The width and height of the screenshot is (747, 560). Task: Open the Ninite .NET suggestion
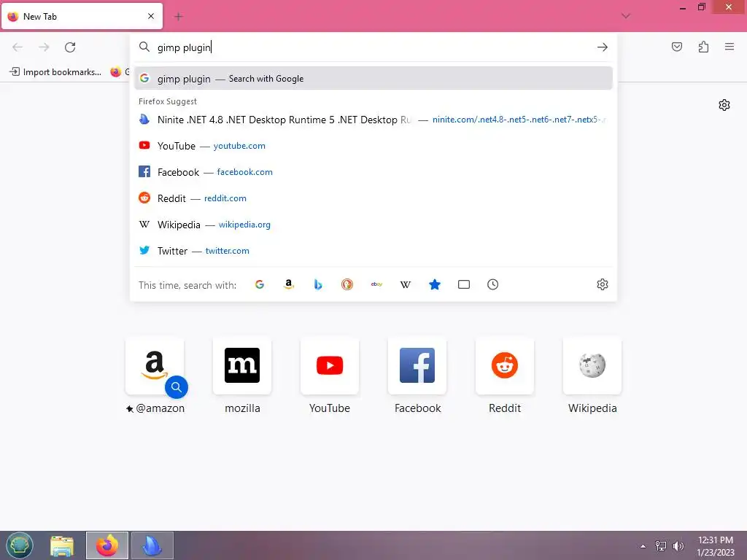tap(373, 120)
